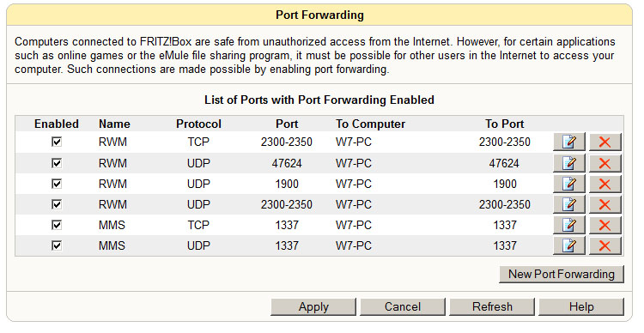This screenshot has width=644, height=333.
Task: Delete the RWM TCP 2300-2350 rule
Action: click(605, 142)
